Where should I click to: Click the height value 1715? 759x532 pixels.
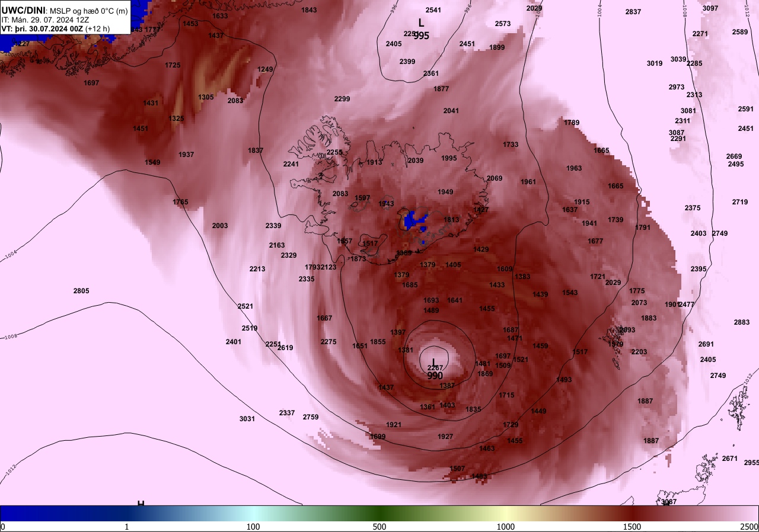[x=506, y=395]
